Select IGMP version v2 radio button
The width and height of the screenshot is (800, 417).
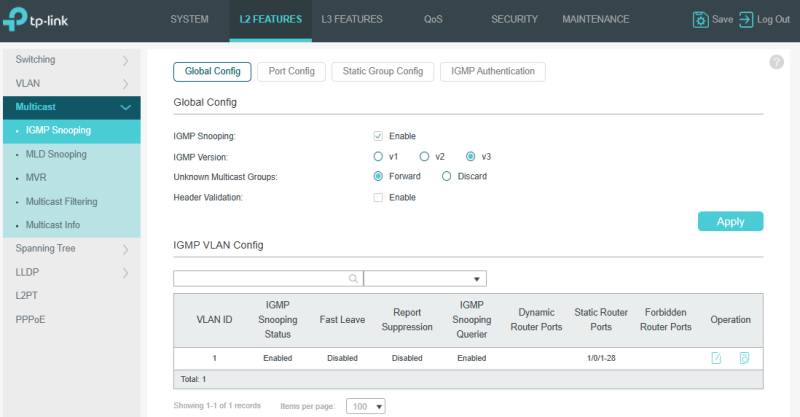(425, 156)
